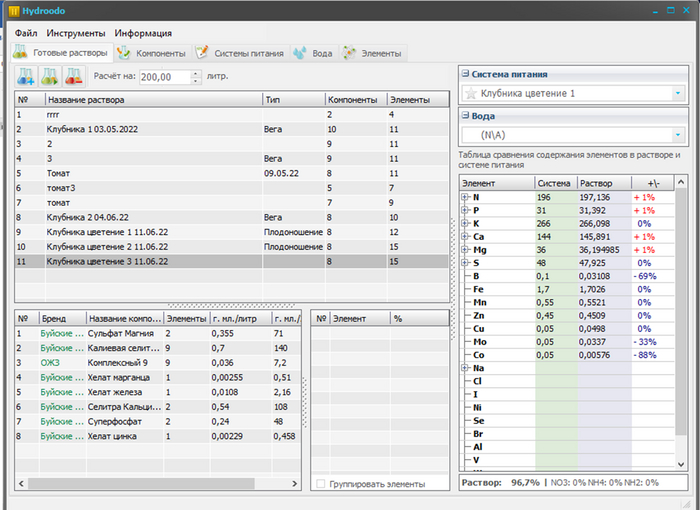Click the star icon beside Клубника цветение 1
The width and height of the screenshot is (700, 510).
click(470, 93)
